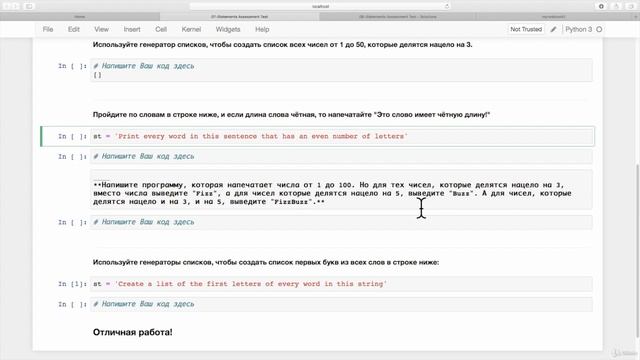Click the text 'Пройдите по словам в строке ниже'
This screenshot has height=360, width=640.
[157, 115]
